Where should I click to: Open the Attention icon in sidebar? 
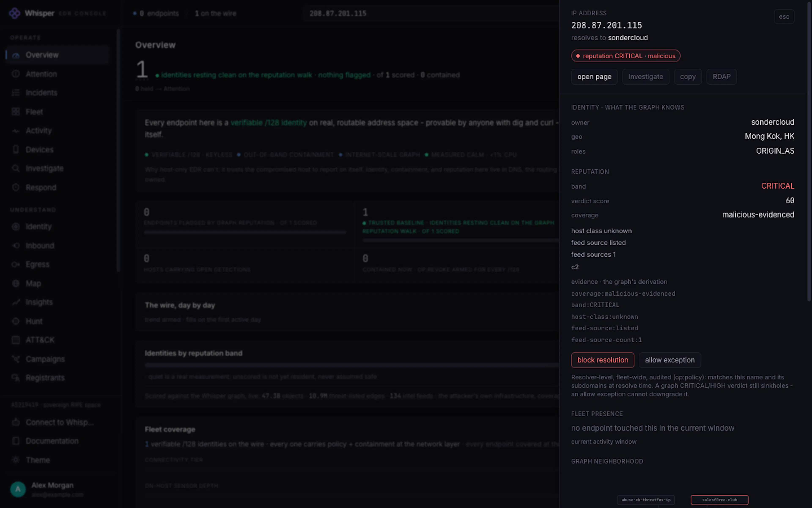pos(16,74)
